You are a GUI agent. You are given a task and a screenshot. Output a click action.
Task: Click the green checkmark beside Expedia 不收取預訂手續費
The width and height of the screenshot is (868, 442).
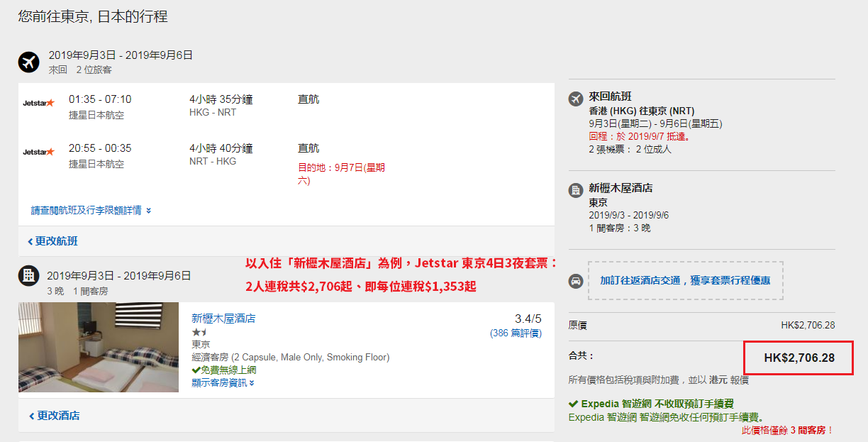click(x=573, y=404)
